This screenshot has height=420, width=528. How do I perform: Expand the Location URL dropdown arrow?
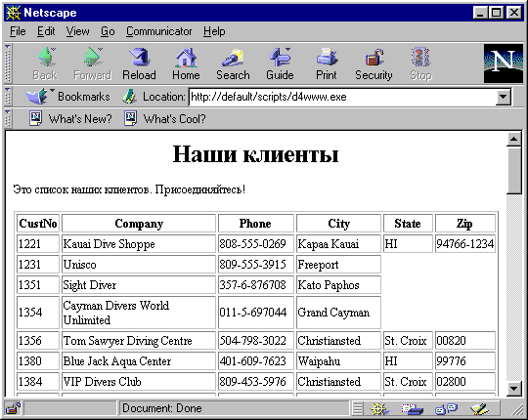tap(504, 97)
